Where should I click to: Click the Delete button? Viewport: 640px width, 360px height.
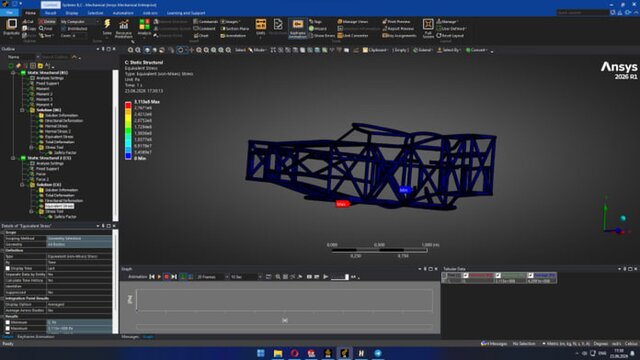(x=47, y=22)
